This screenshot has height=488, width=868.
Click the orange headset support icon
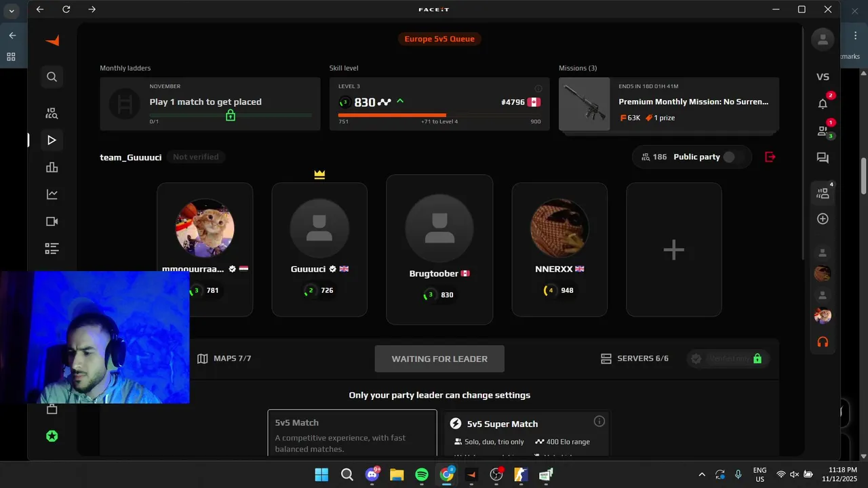[x=823, y=342]
